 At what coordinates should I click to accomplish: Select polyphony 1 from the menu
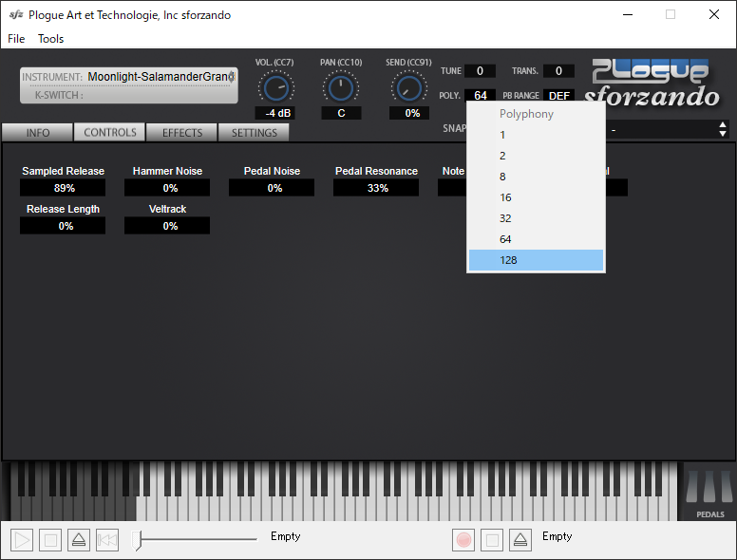(x=536, y=136)
